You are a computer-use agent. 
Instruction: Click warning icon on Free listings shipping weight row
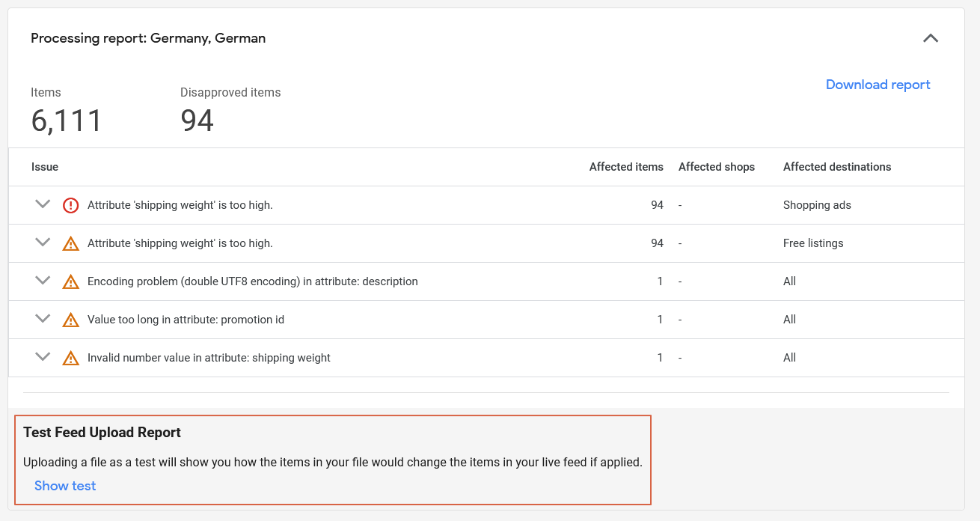70,243
